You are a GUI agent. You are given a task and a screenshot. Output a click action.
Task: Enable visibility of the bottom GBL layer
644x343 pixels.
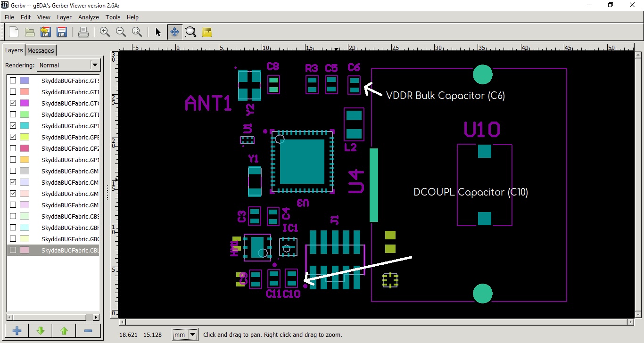pyautogui.click(x=13, y=250)
